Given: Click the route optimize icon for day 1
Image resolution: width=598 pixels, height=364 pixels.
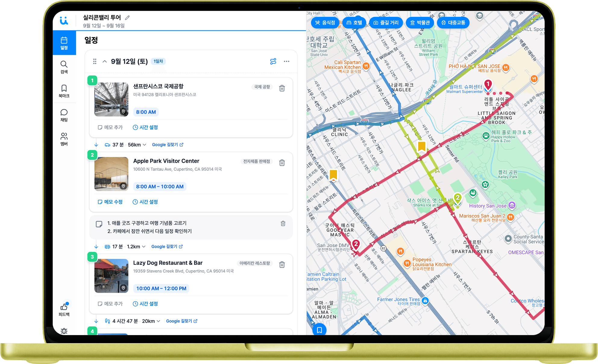Looking at the screenshot, I should click(x=273, y=61).
